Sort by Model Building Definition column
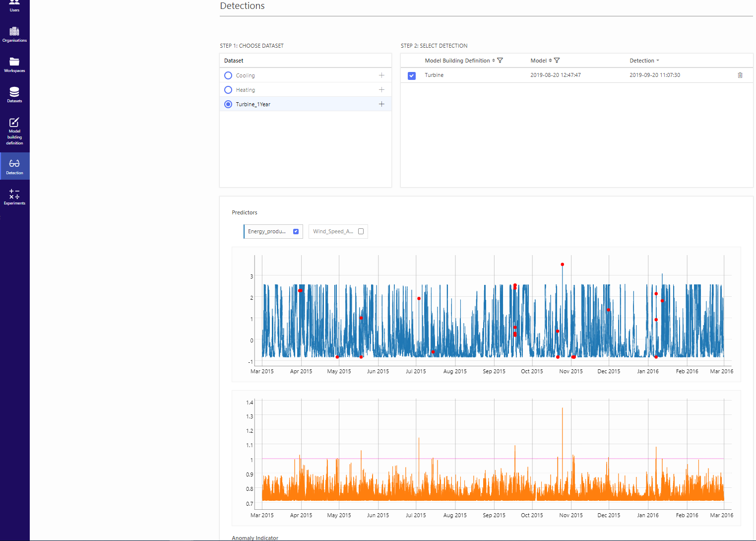This screenshot has height=541, width=756. [493, 61]
